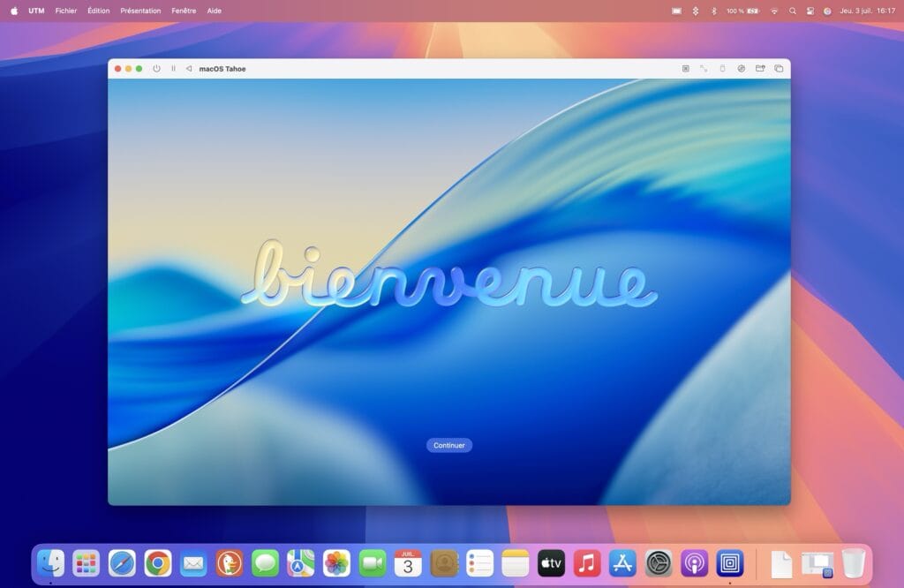Click the macOS Tahoe window title
Viewport: 904px width, 588px height.
tap(222, 69)
